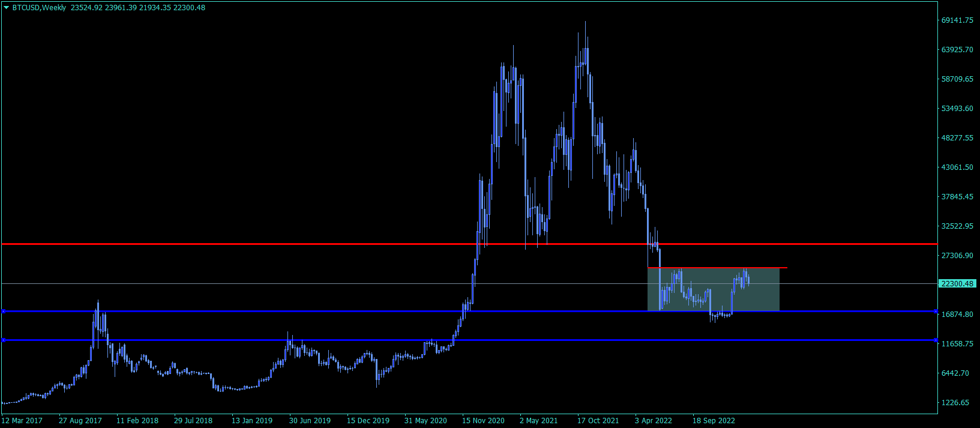Click the 53493.60 price axis label
This screenshot has height=428, width=980.
[957, 109]
